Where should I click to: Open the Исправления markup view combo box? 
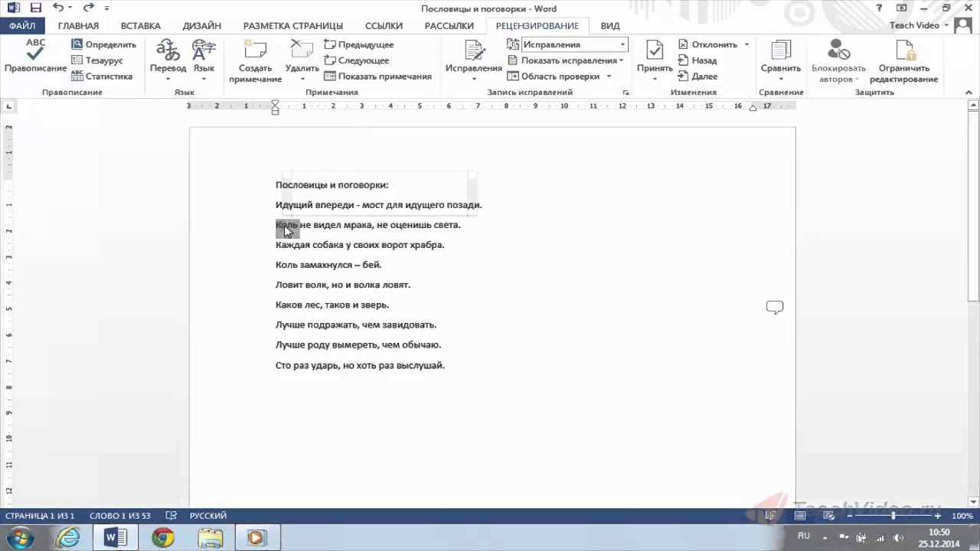(x=574, y=44)
